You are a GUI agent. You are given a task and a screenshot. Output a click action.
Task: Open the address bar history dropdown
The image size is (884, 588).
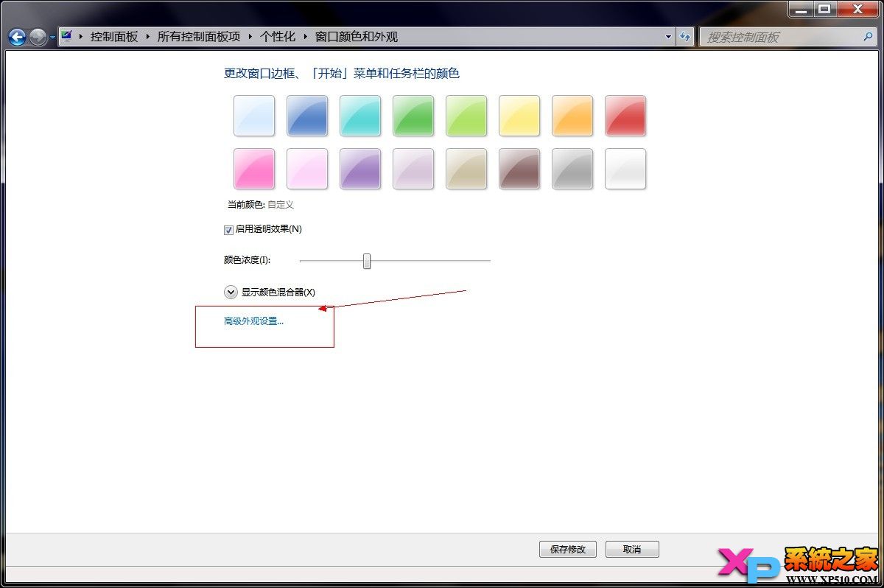667,36
